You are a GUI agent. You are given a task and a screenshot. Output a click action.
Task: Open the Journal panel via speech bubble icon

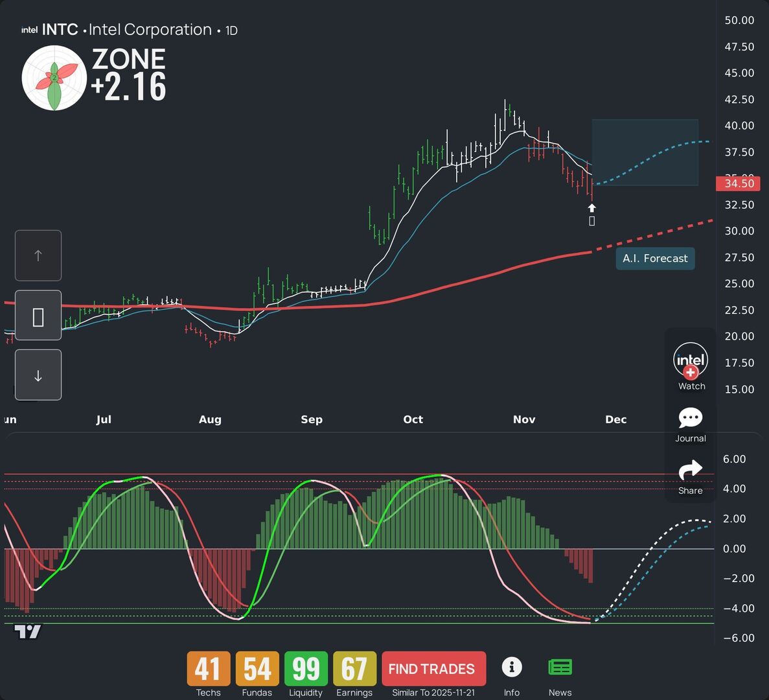pos(691,418)
